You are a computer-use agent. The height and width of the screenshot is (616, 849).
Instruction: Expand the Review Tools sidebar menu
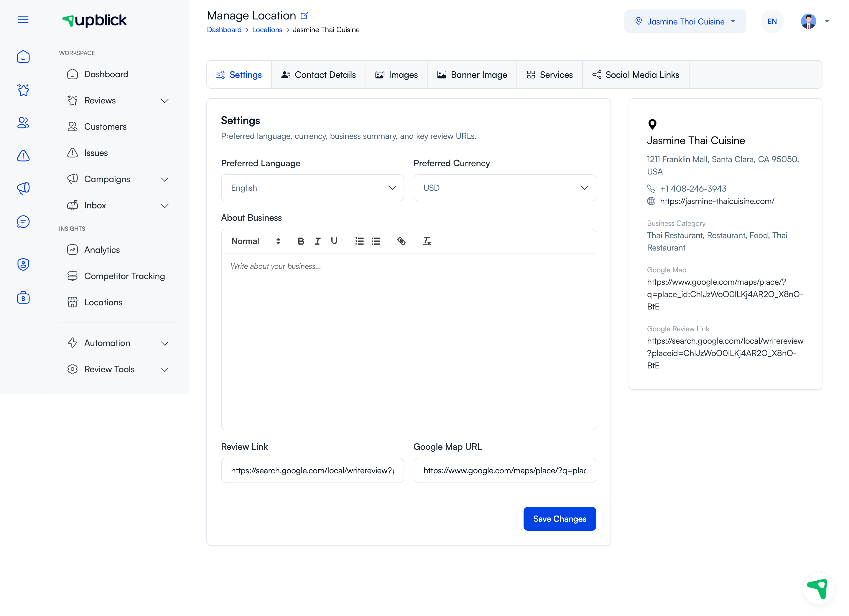118,369
